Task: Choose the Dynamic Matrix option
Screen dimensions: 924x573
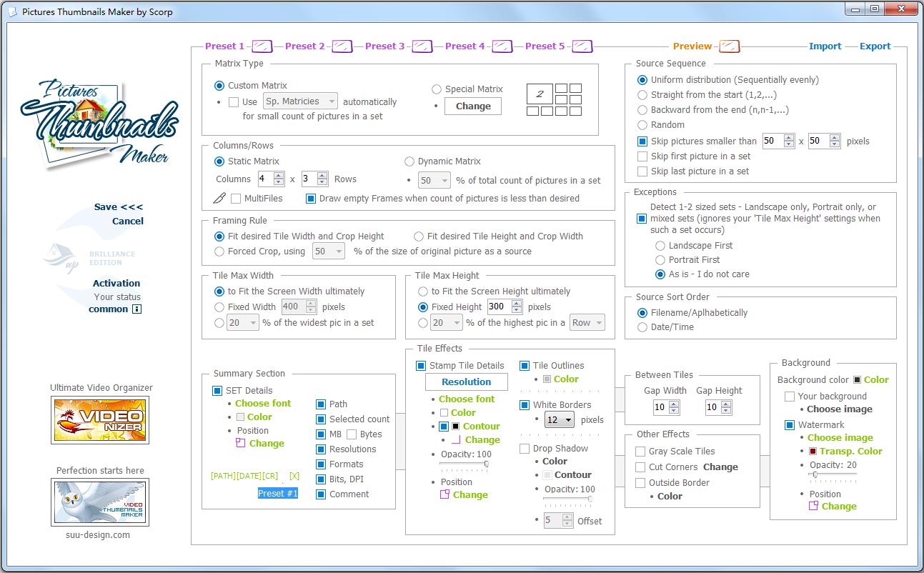Action: 409,161
